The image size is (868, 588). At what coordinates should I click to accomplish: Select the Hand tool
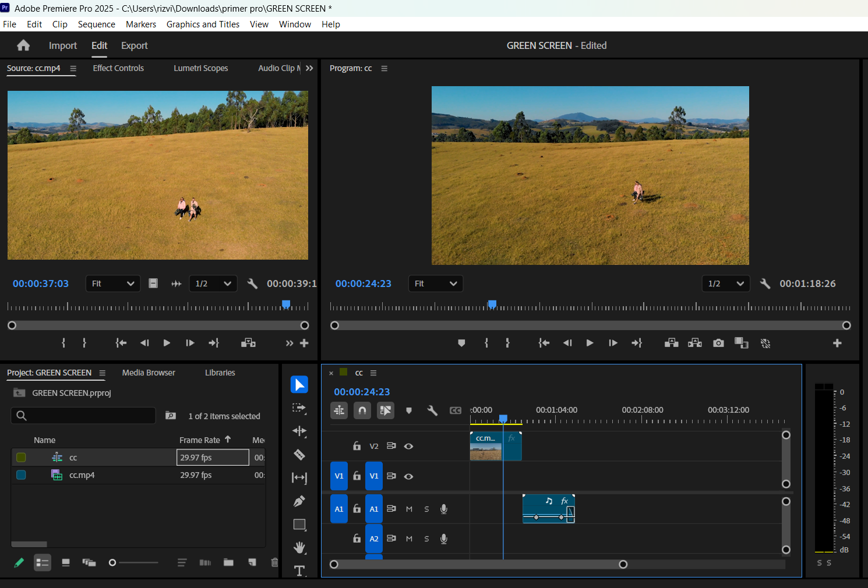tap(299, 548)
